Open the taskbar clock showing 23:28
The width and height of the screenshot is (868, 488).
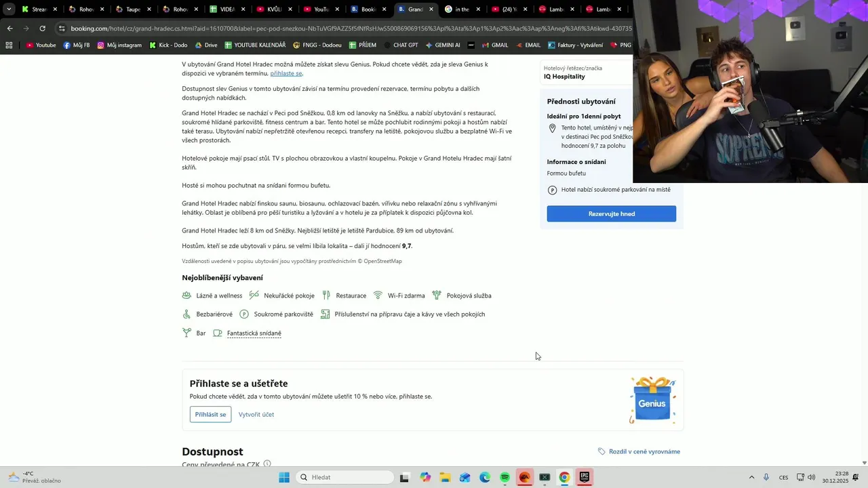[835, 477]
